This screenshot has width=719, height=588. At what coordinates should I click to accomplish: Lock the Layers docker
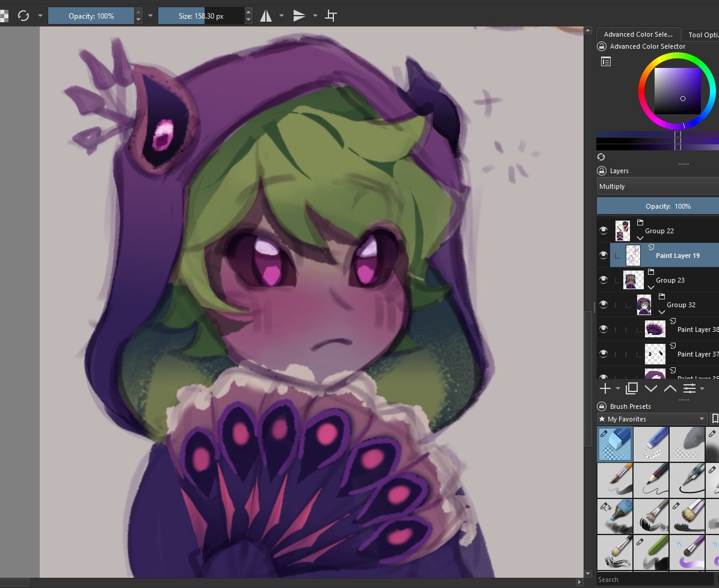pos(602,171)
